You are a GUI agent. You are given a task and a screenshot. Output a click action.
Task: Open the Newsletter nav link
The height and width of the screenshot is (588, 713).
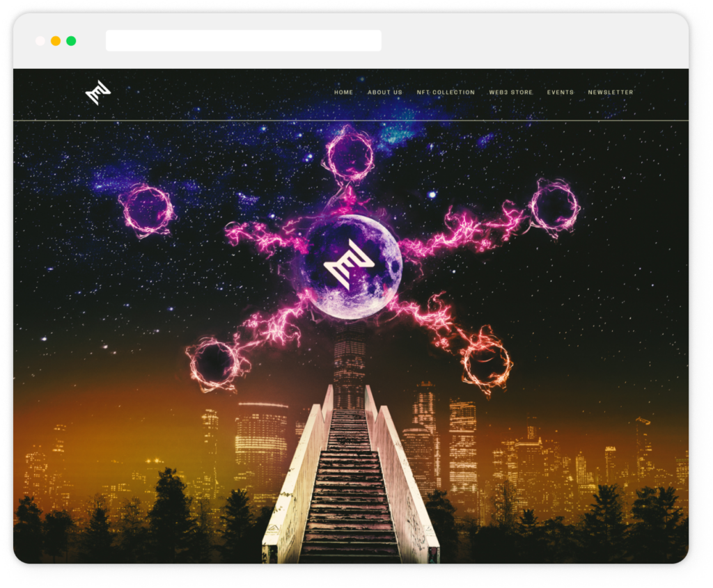(x=611, y=93)
